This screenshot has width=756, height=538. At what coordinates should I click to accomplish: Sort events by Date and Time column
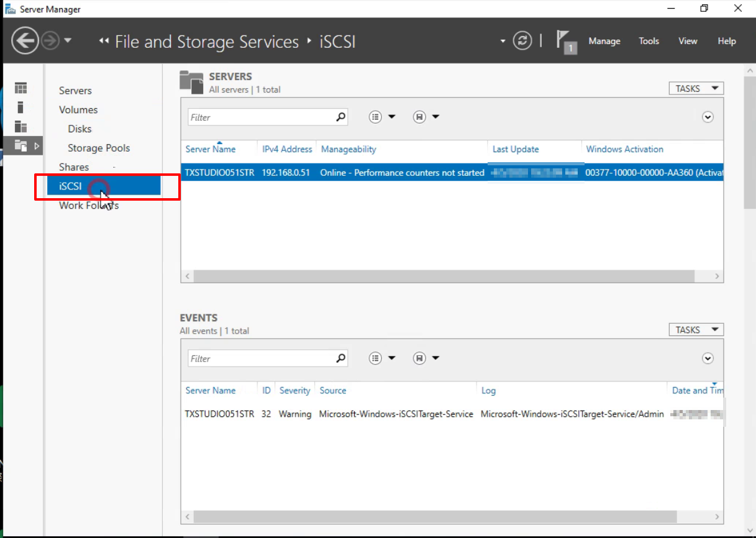tap(698, 391)
